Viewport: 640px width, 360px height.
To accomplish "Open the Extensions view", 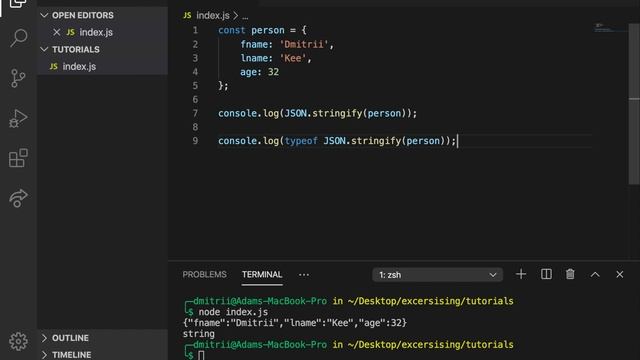I will (18, 158).
